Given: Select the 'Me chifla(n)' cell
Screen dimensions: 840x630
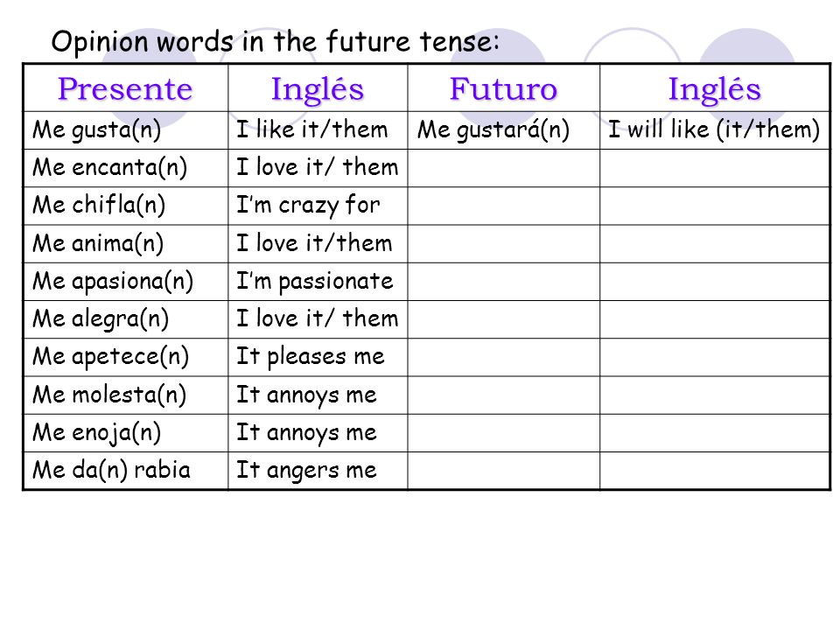Looking at the screenshot, I should [125, 206].
